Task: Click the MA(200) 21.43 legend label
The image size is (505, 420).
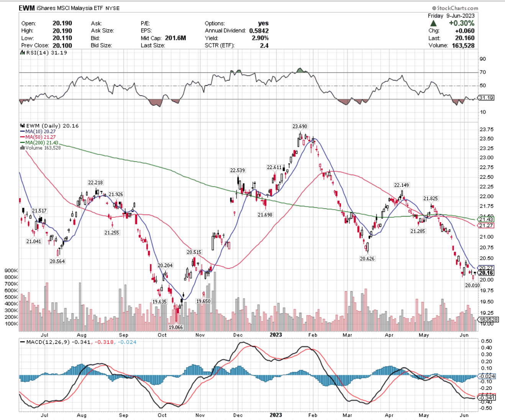Action: (x=42, y=143)
